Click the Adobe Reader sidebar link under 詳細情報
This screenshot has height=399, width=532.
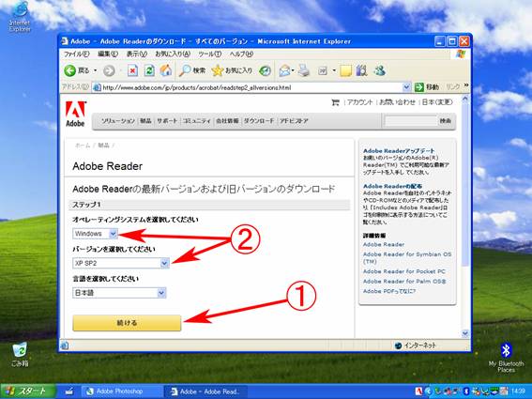[384, 244]
